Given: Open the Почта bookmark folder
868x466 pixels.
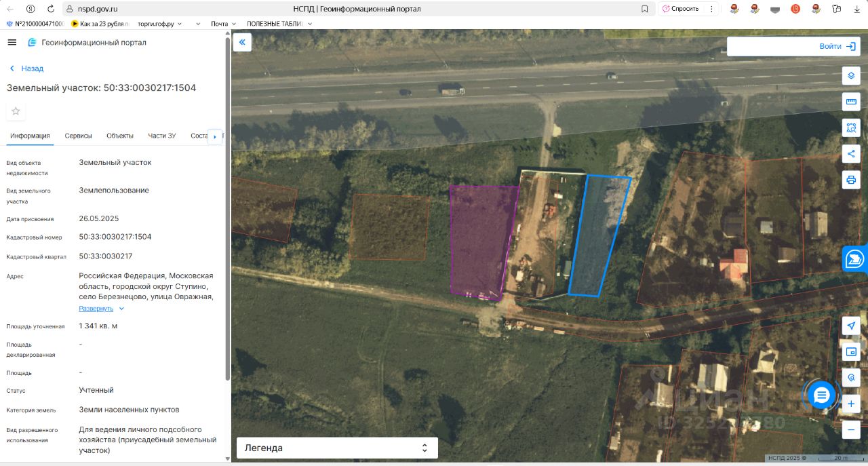Looking at the screenshot, I should [223, 24].
